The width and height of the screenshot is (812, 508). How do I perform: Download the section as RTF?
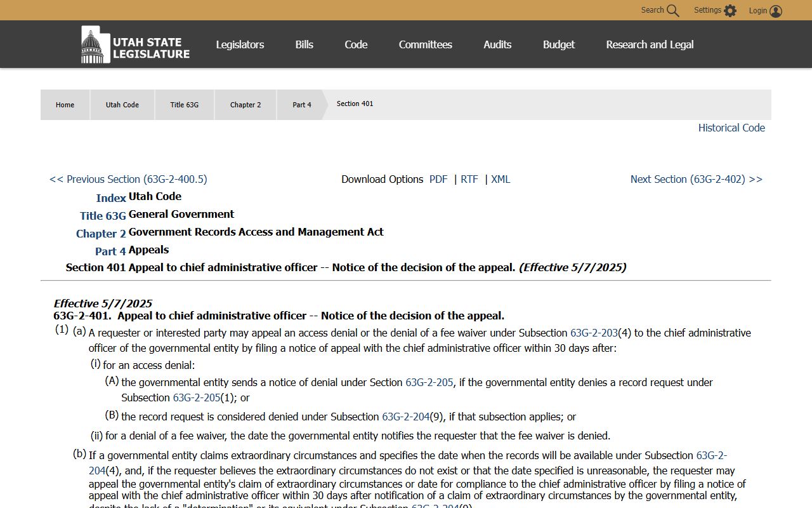(469, 179)
